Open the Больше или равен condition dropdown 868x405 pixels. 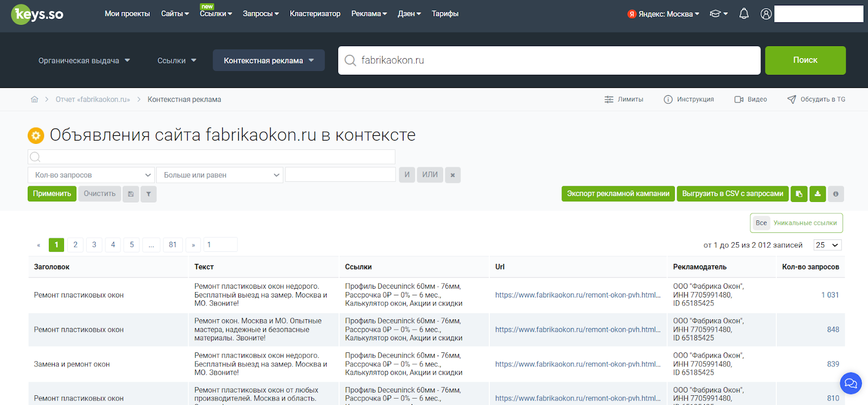[x=220, y=175]
